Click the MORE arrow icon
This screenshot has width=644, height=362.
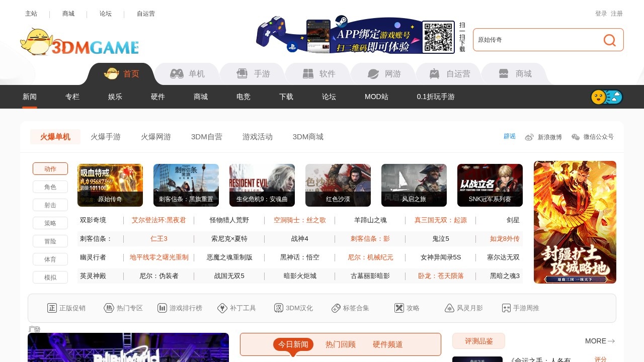click(611, 341)
